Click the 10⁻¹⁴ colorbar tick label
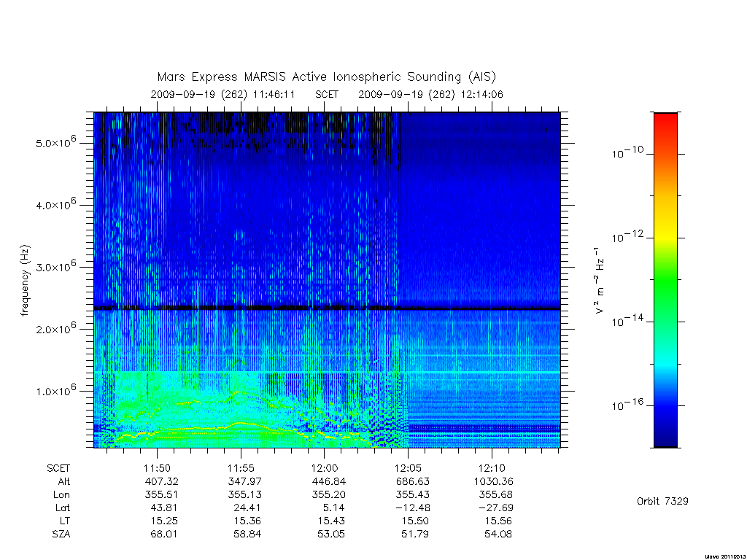Viewport: 747px width, 560px height. [627, 320]
